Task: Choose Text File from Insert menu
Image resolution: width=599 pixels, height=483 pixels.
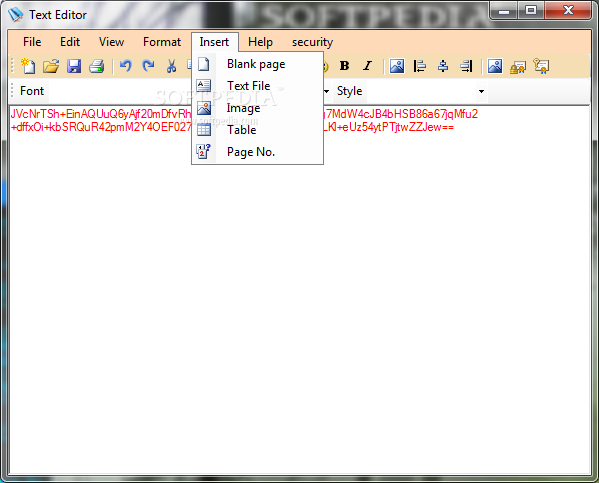Action: click(257, 86)
